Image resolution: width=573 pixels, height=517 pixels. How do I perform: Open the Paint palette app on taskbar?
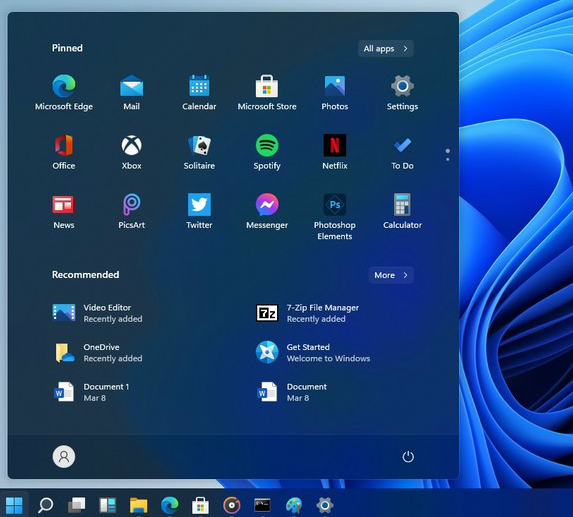click(294, 505)
